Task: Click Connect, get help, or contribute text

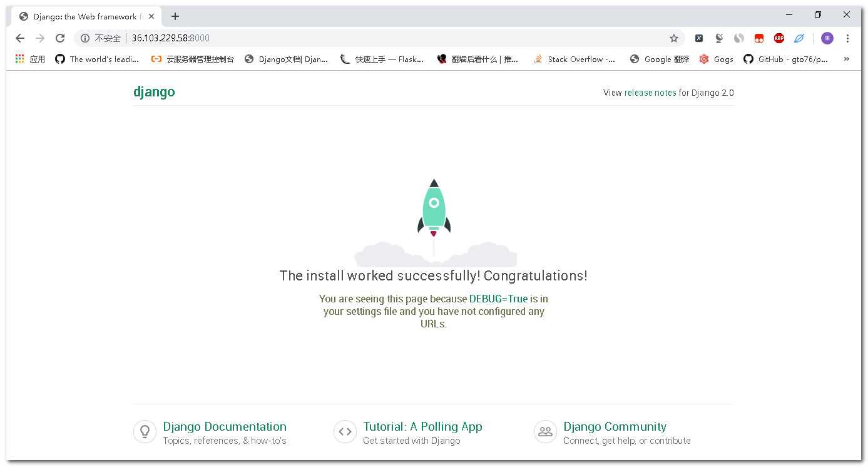Action: (x=627, y=441)
